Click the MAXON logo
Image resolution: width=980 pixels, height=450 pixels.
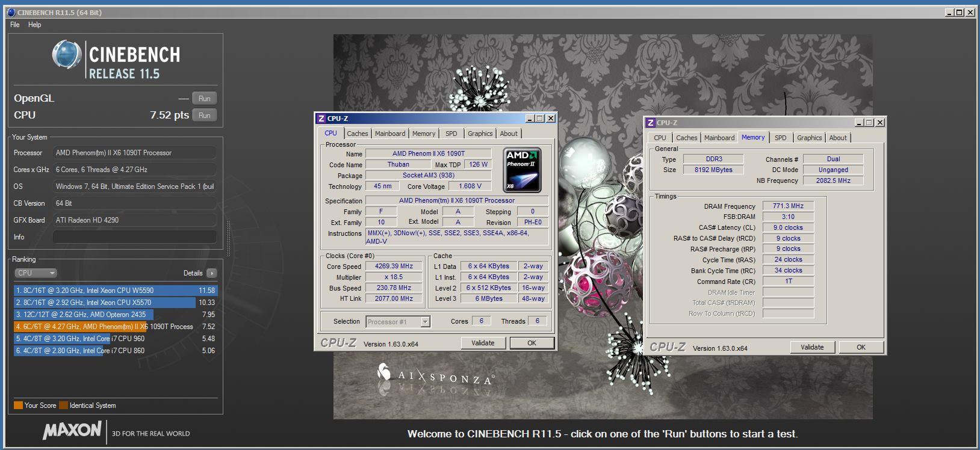coord(72,431)
